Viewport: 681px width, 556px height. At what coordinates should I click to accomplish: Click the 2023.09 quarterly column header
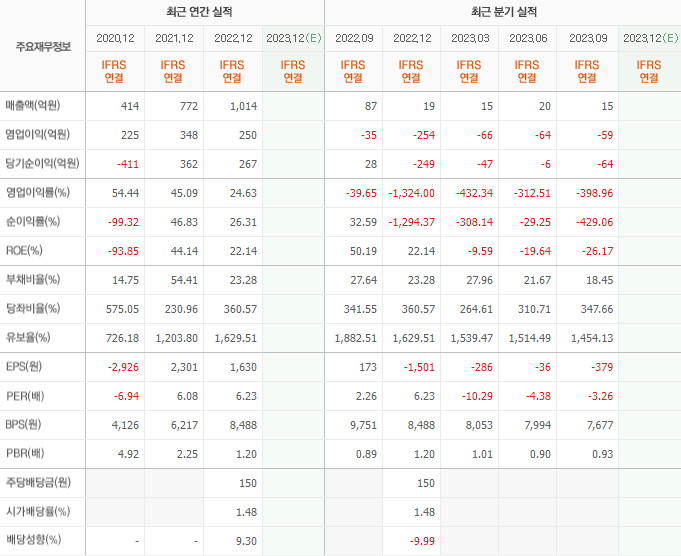588,38
